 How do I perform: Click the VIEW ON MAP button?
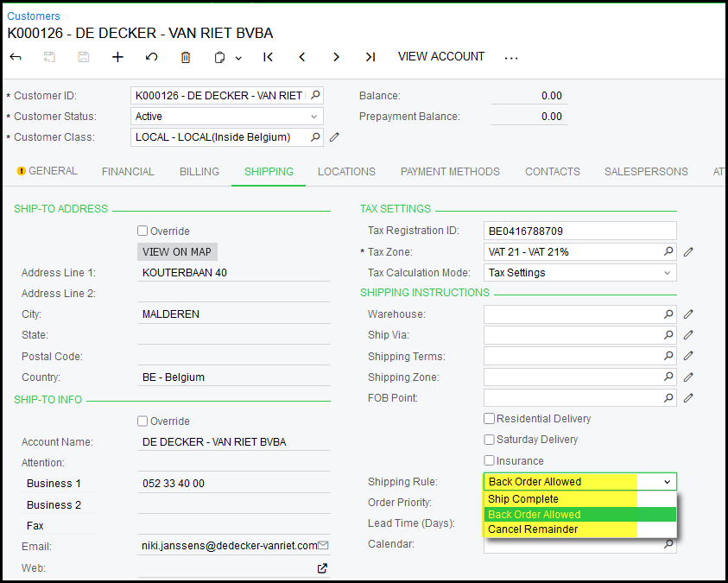(178, 252)
